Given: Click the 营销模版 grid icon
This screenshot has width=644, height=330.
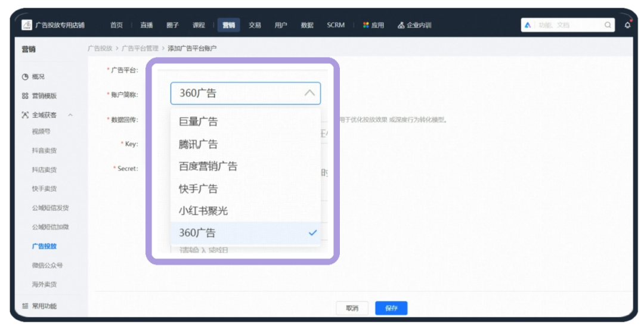Looking at the screenshot, I should point(25,96).
